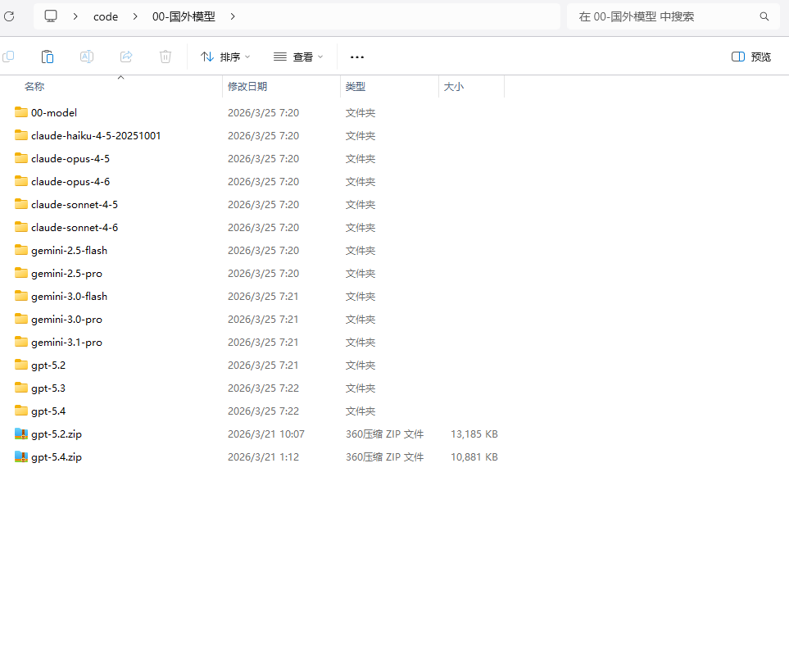Sort by the 大小 column header
Image resolution: width=789 pixels, height=672 pixels.
453,87
